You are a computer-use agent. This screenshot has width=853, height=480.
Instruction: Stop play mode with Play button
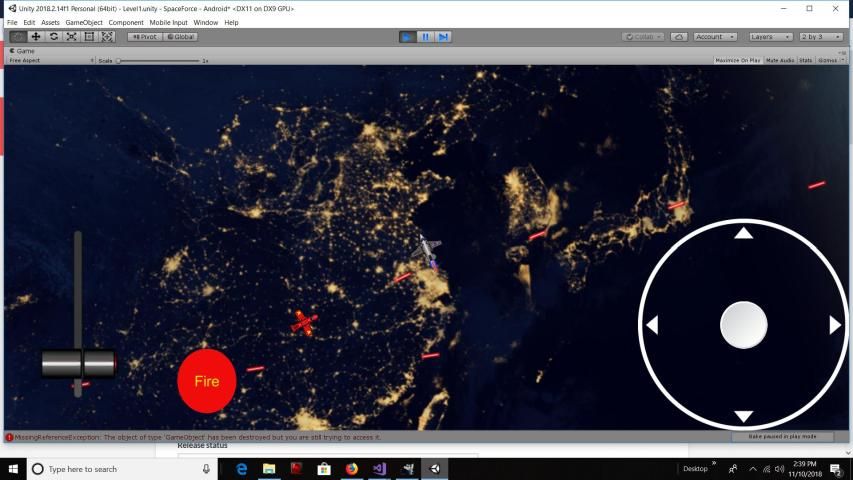pos(407,37)
